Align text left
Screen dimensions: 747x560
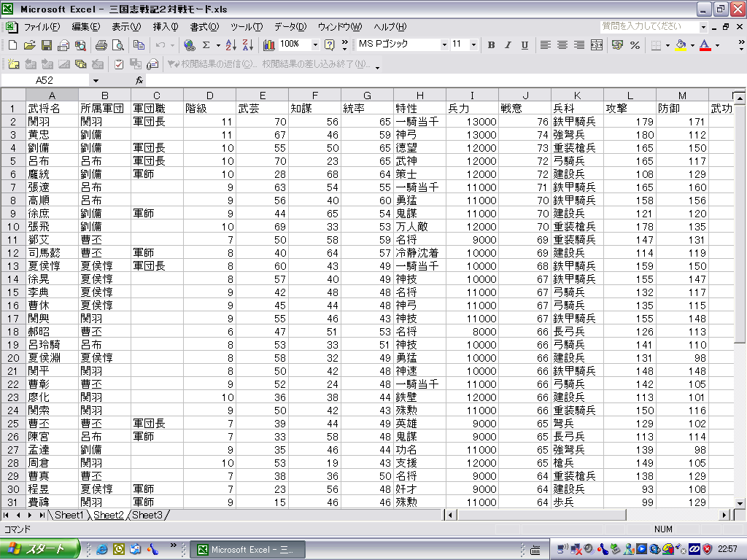click(546, 45)
